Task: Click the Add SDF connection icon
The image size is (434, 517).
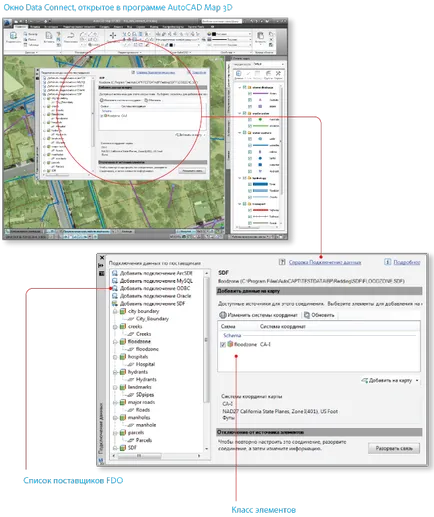Action: pos(115,304)
